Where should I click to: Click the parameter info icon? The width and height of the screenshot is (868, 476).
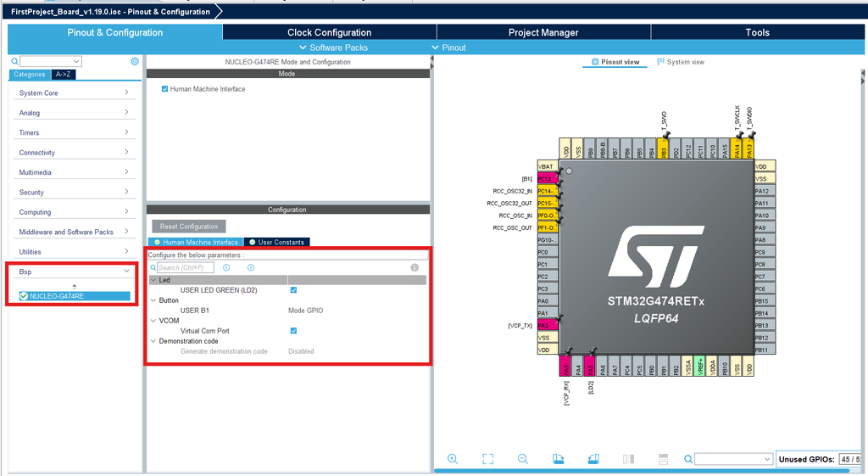point(415,267)
